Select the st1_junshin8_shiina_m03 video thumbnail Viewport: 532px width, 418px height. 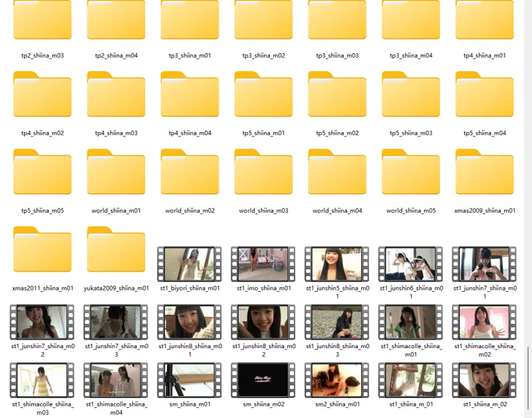[x=337, y=322]
